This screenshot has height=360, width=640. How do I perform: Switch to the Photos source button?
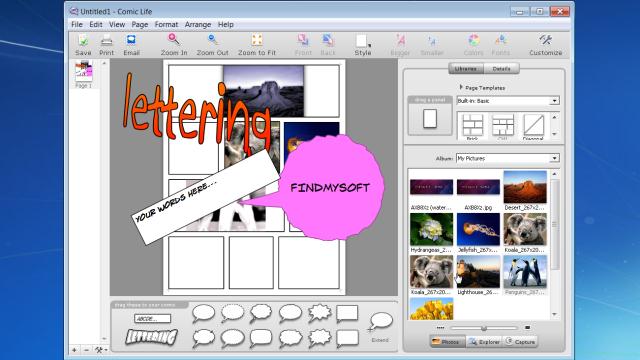(x=447, y=342)
